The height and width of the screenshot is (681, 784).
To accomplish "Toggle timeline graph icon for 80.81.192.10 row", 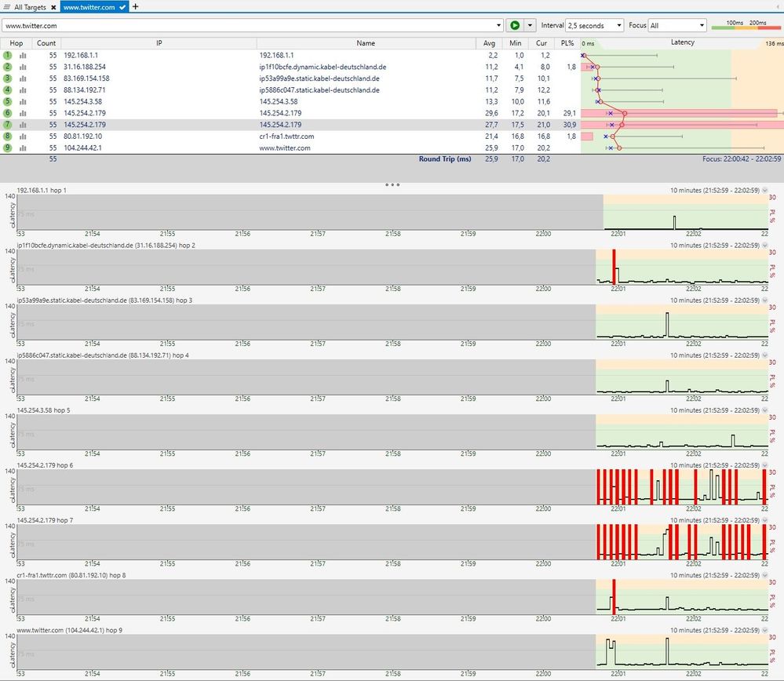I will coord(23,136).
